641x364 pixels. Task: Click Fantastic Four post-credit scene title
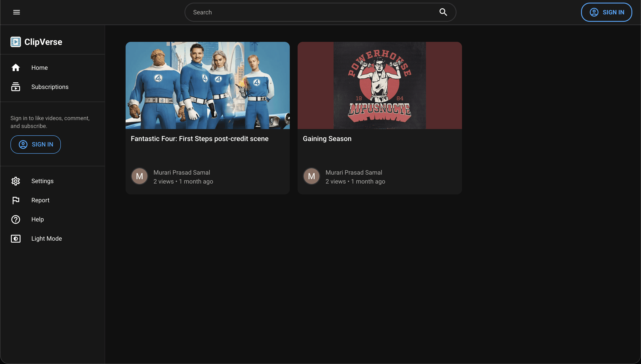click(199, 139)
